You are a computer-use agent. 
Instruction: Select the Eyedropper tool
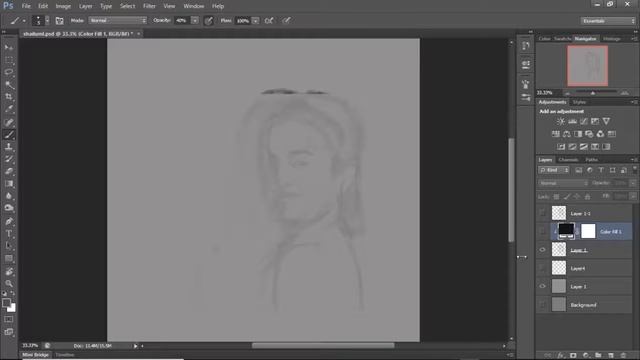click(x=9, y=109)
